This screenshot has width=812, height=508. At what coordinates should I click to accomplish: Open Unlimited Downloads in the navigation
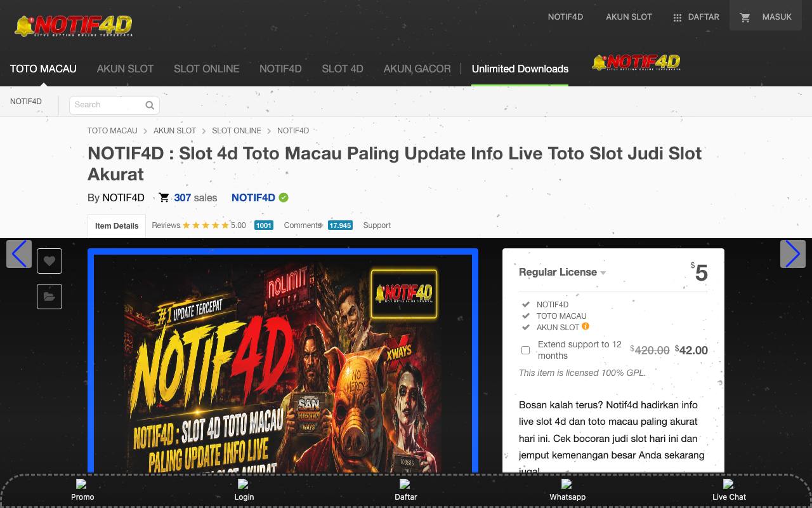pyautogui.click(x=520, y=69)
